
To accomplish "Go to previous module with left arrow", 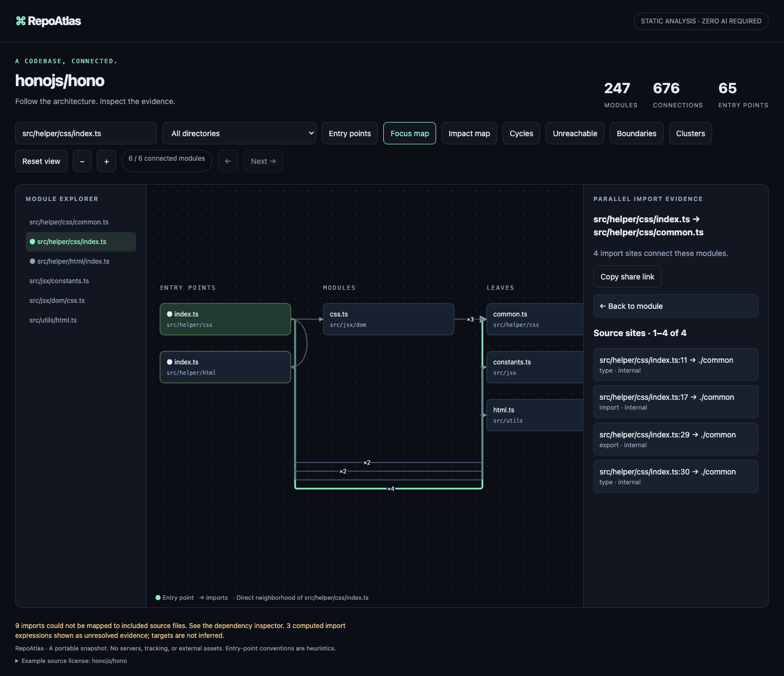I will pos(228,161).
